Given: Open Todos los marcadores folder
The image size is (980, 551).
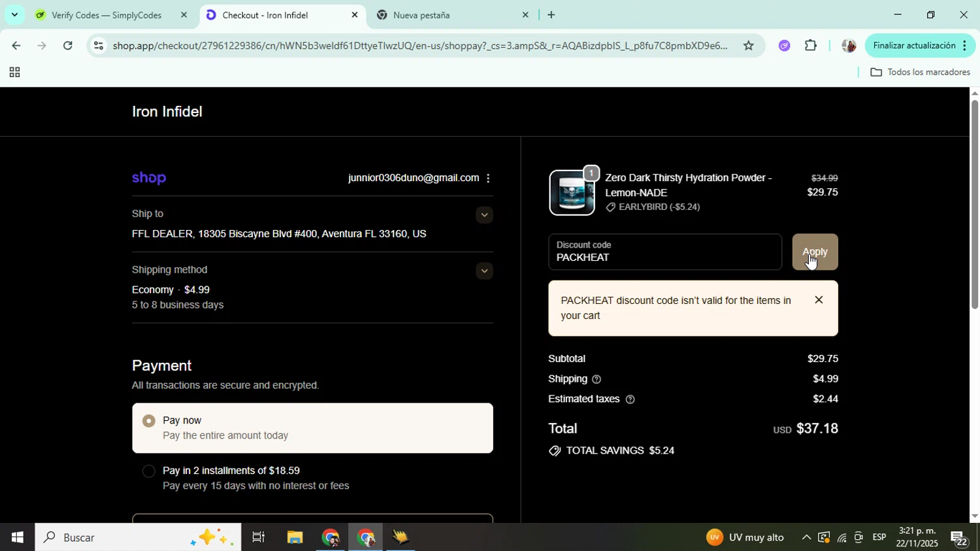Looking at the screenshot, I should (x=920, y=73).
